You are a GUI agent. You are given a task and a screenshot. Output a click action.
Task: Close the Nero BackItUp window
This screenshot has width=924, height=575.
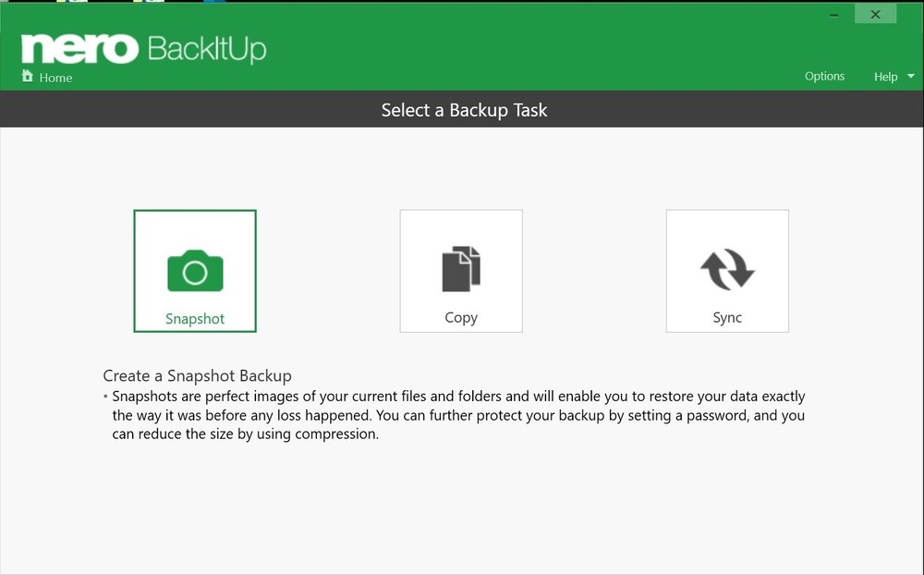874,14
